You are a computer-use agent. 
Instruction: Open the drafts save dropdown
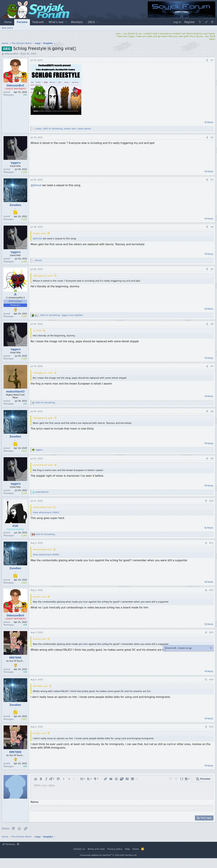[187, 779]
